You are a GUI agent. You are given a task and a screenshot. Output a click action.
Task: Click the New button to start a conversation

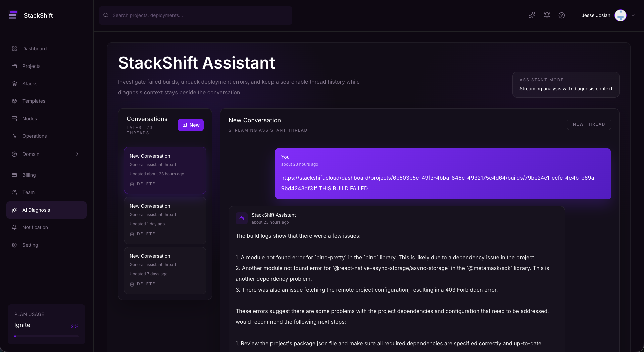tap(190, 125)
